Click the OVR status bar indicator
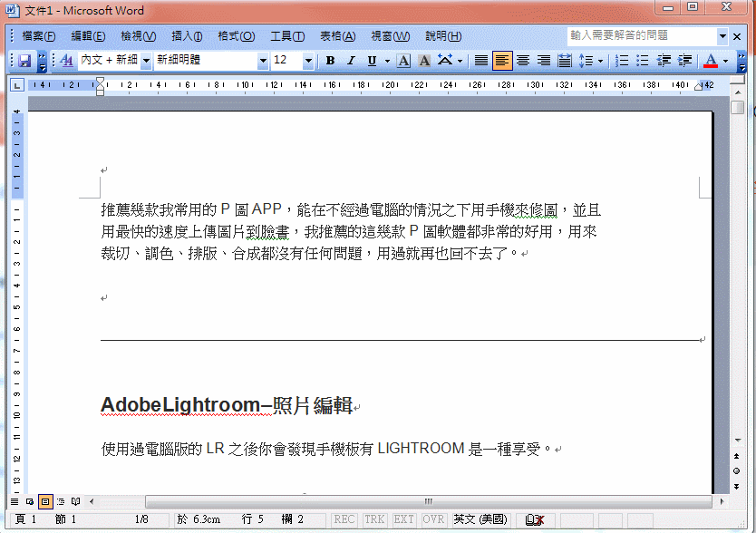 click(433, 519)
